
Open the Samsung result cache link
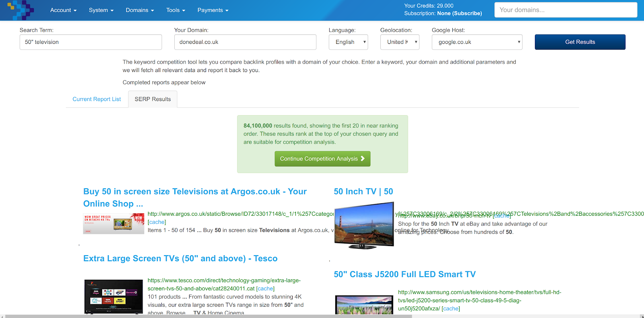(x=451, y=309)
